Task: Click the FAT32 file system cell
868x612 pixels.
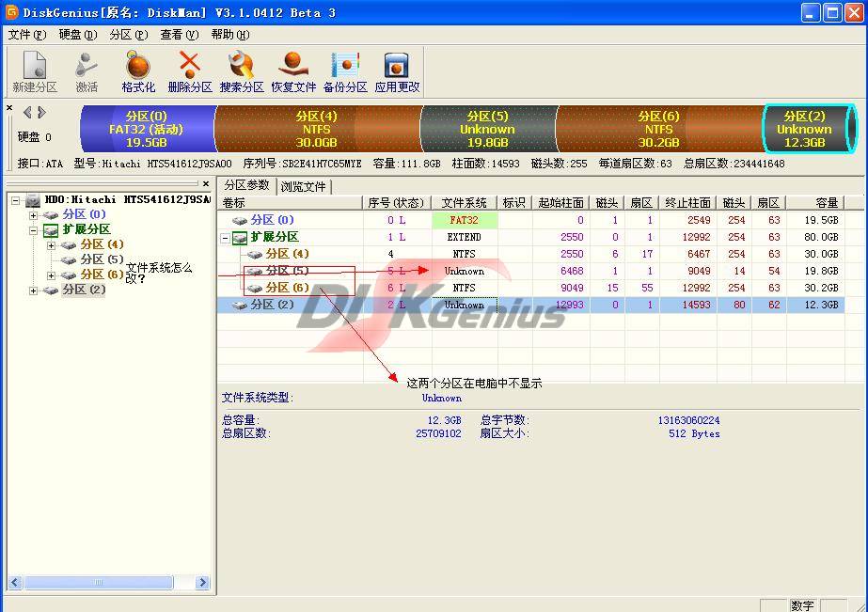Action: [465, 220]
